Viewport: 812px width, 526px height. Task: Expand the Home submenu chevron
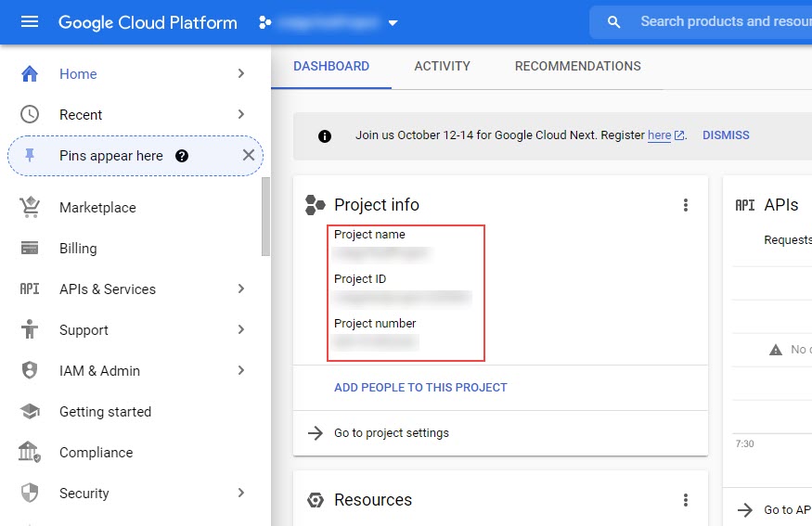click(240, 73)
